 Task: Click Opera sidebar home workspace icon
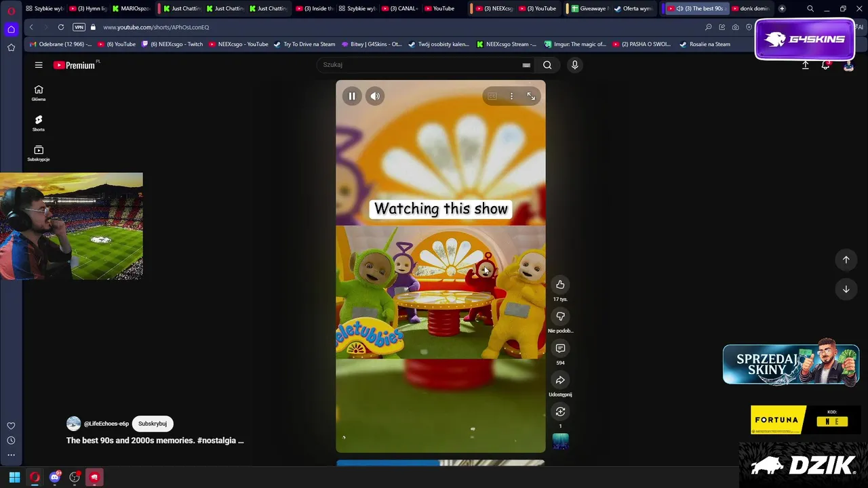point(11,29)
